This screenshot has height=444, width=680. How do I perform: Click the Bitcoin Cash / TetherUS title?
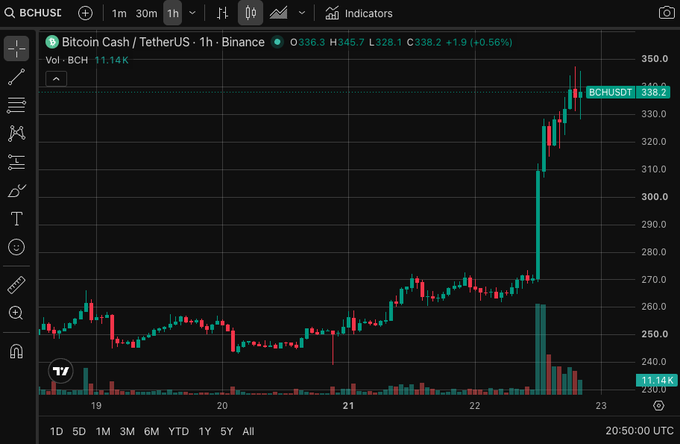163,42
